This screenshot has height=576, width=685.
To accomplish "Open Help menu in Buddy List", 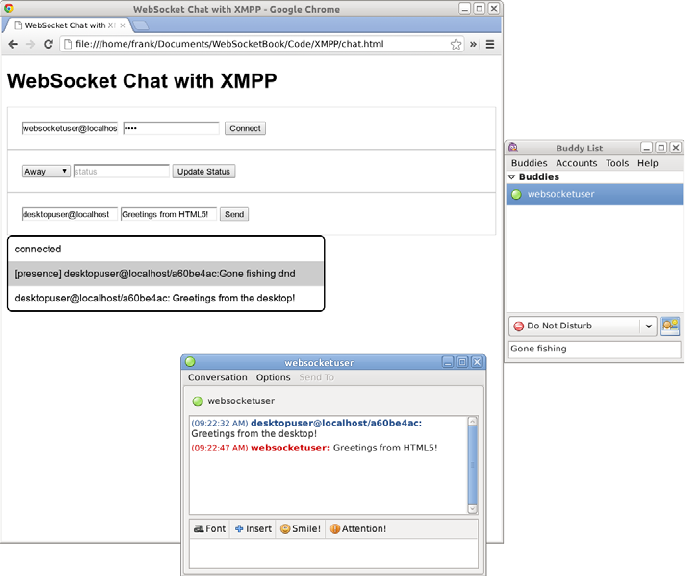I will [647, 163].
